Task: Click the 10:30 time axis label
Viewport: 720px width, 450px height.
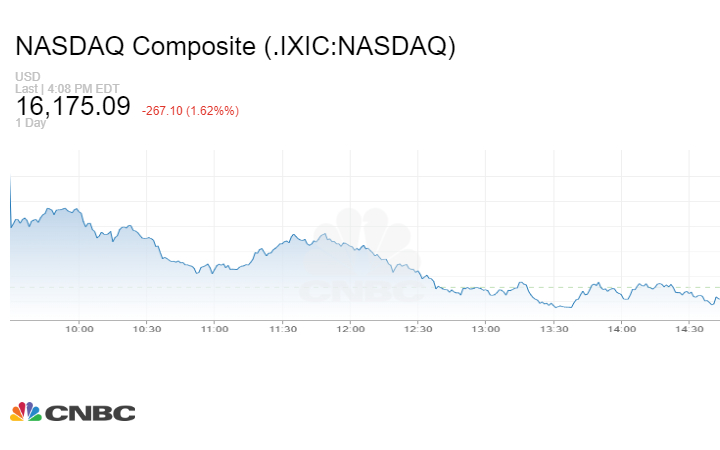Action: (147, 329)
